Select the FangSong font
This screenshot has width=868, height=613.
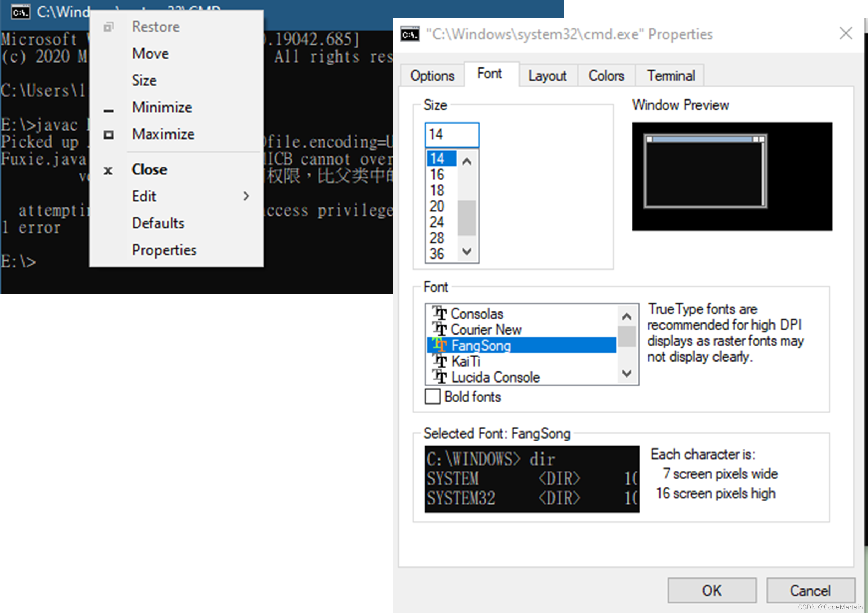521,345
